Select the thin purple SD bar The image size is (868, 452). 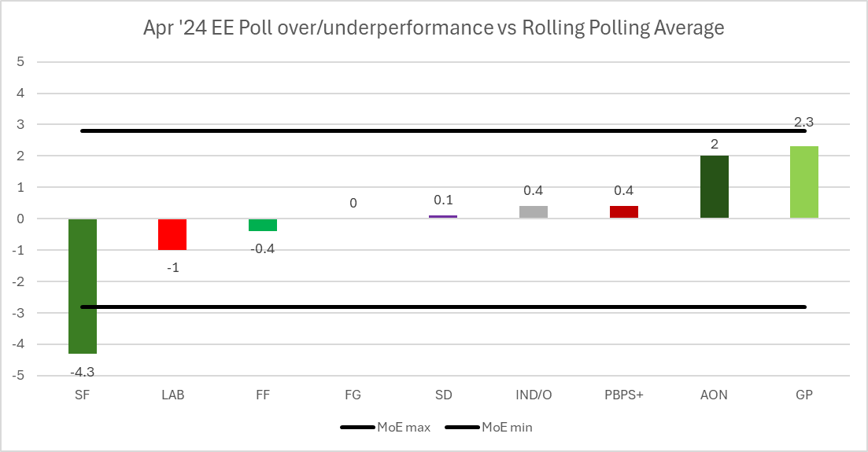pyautogui.click(x=443, y=216)
